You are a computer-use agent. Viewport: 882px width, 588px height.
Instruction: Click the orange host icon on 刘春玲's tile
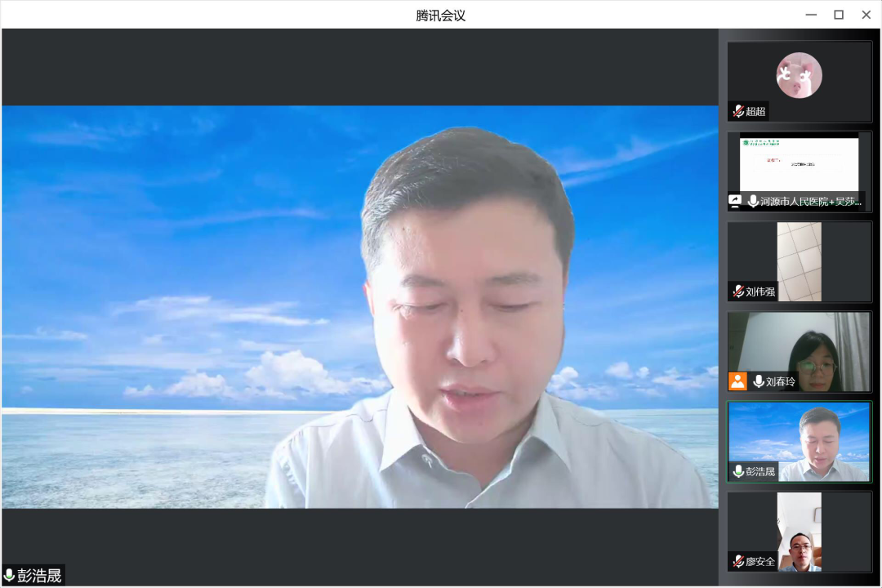[x=737, y=381]
